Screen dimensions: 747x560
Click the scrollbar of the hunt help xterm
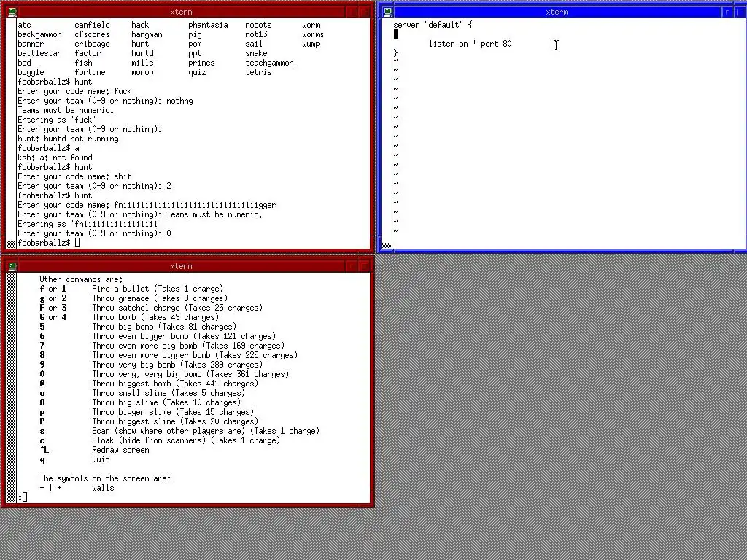tap(11, 388)
